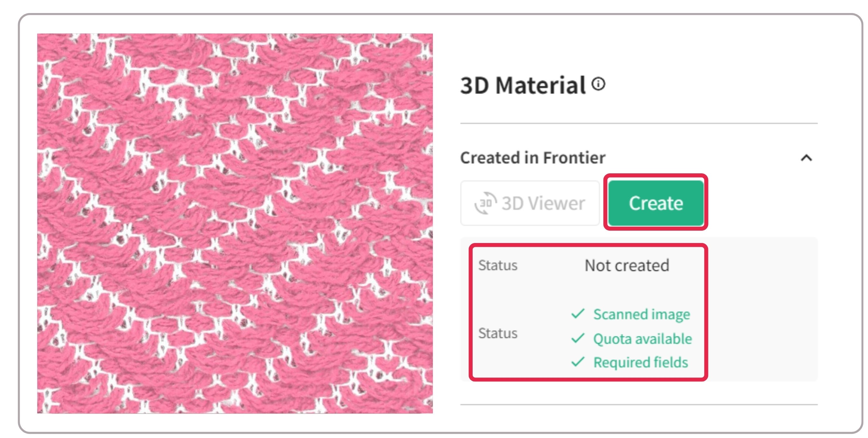Click the pink knit fabric thumbnail

235,223
